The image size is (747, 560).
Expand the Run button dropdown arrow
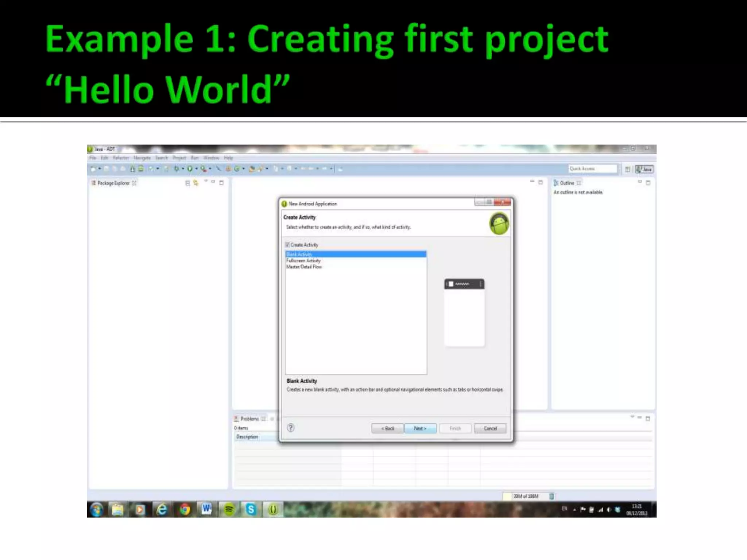point(196,169)
